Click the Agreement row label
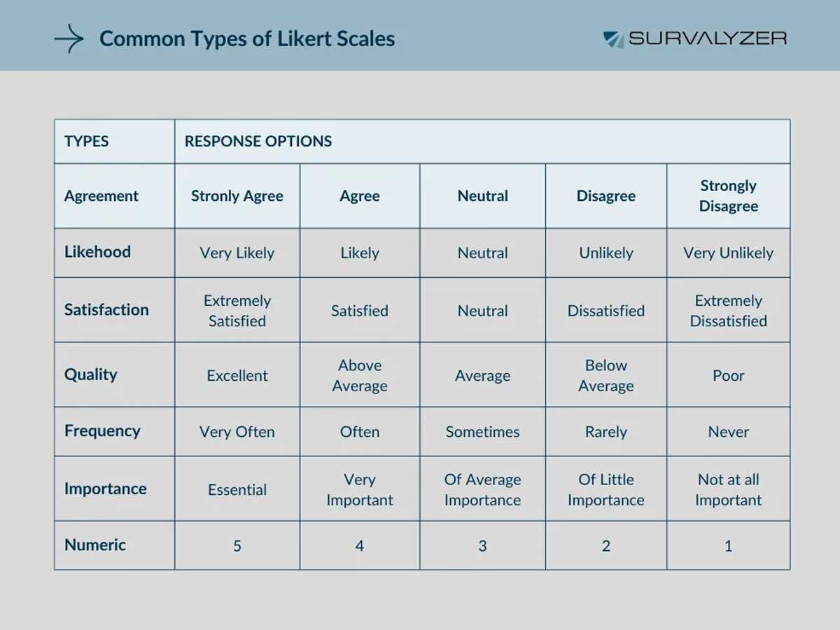This screenshot has width=840, height=630. (101, 197)
